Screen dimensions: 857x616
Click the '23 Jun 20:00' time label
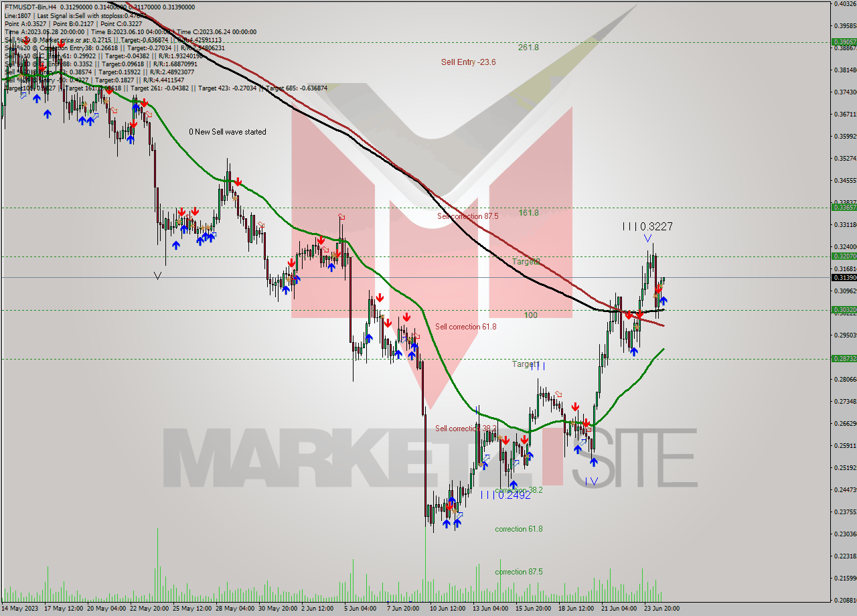pyautogui.click(x=661, y=609)
